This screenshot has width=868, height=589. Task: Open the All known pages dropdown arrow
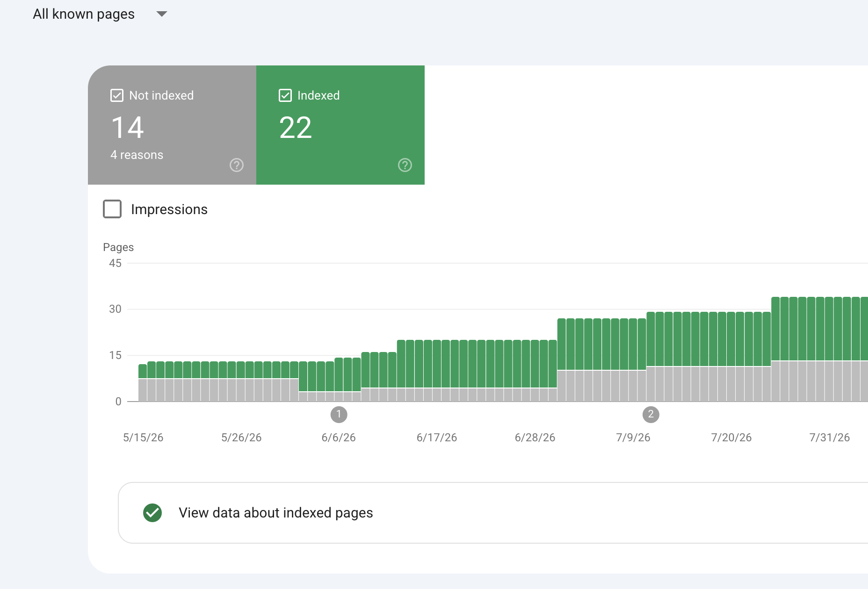coord(162,14)
